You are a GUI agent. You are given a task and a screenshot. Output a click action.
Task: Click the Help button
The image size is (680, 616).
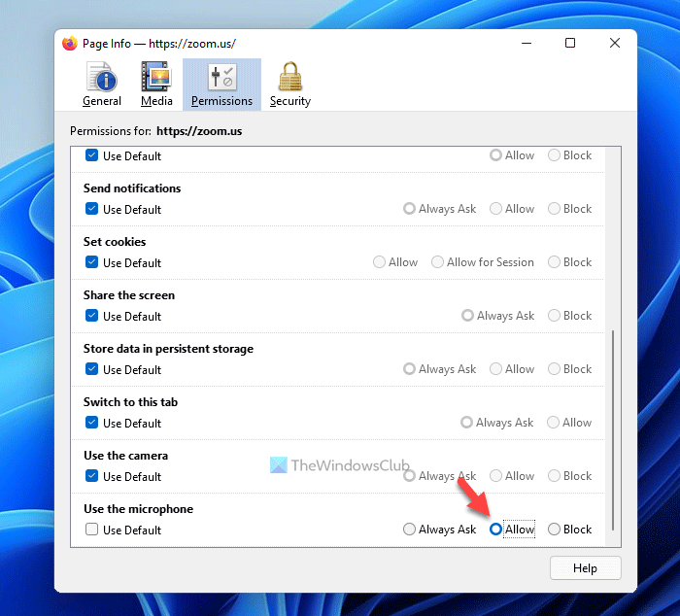pyautogui.click(x=586, y=567)
